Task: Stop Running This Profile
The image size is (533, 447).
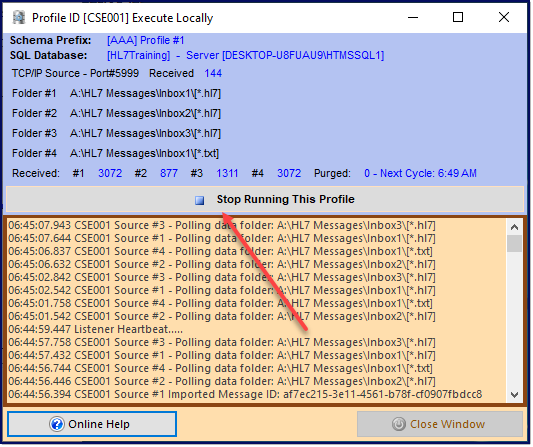Action: click(x=265, y=200)
